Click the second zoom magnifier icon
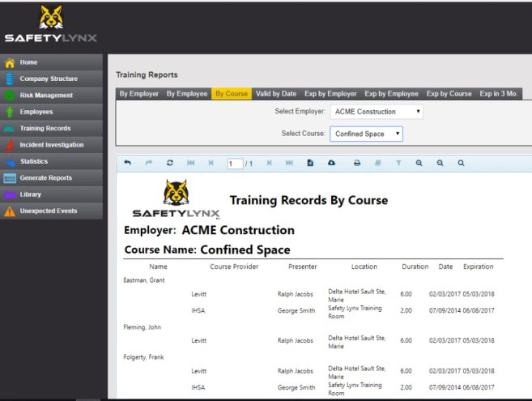This screenshot has width=532, height=401. pos(440,163)
